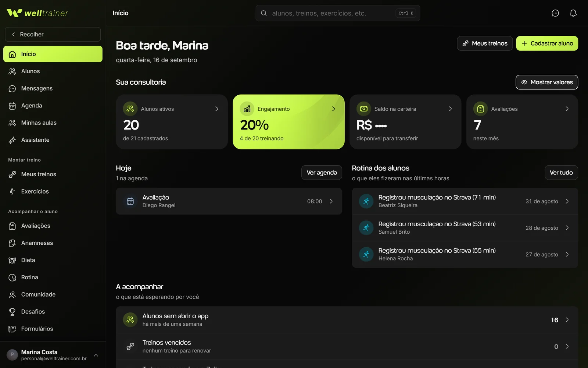Open chevron for Treinos vencidos row

(x=567, y=346)
